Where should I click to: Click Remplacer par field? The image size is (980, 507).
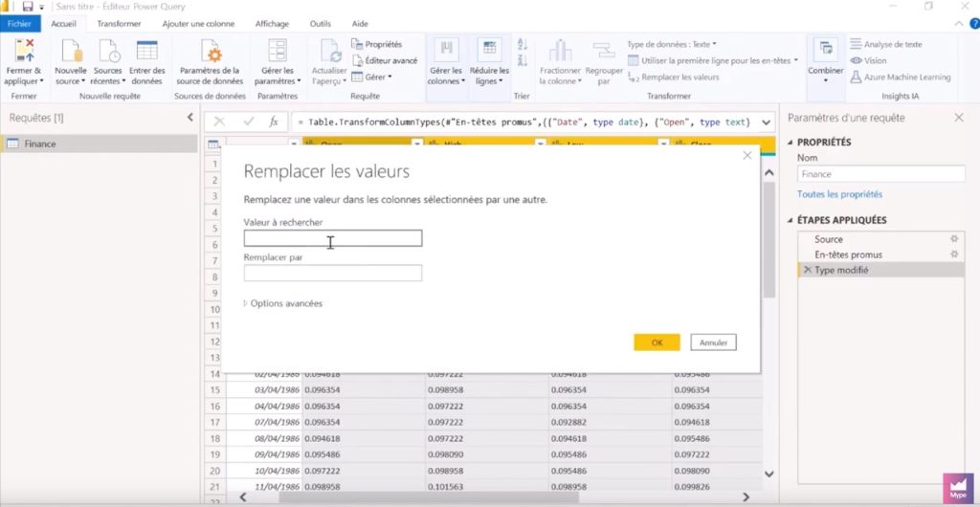point(332,273)
